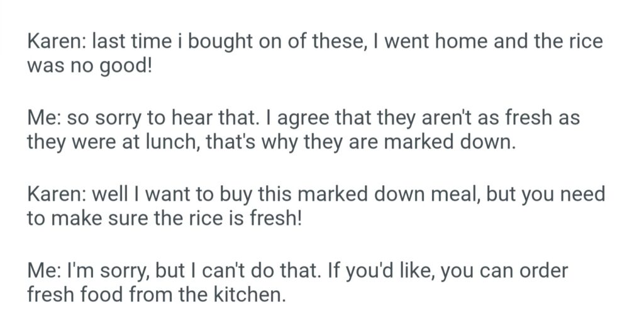Click the text "was no good!"
The height and width of the screenshot is (323, 644).
coord(89,65)
